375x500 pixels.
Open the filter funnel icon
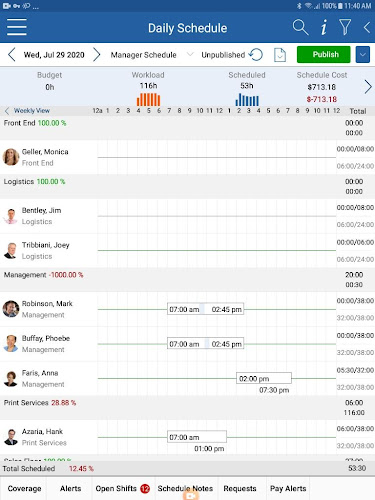[345, 27]
